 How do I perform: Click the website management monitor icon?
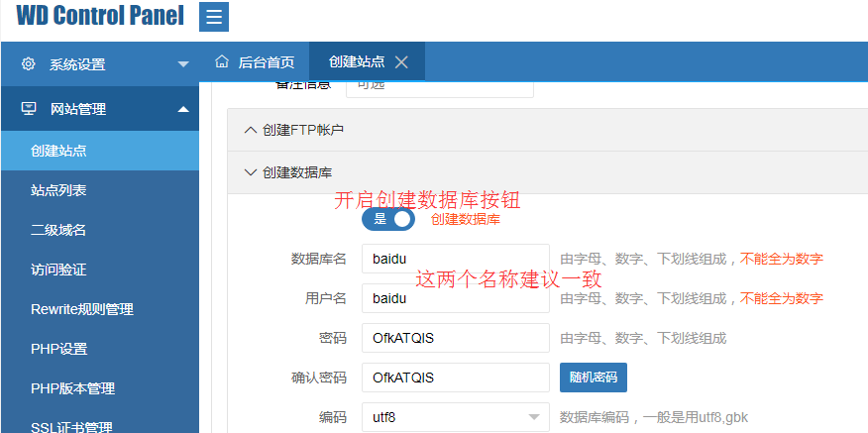point(29,109)
